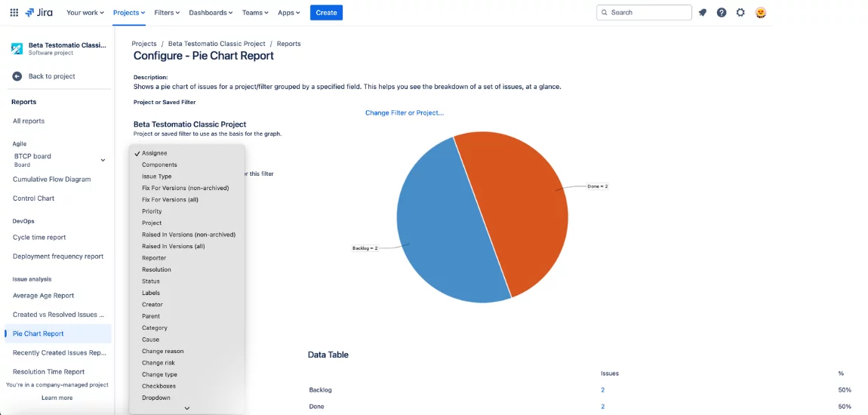Click Change Filter or Project link
The image size is (868, 415).
click(405, 113)
